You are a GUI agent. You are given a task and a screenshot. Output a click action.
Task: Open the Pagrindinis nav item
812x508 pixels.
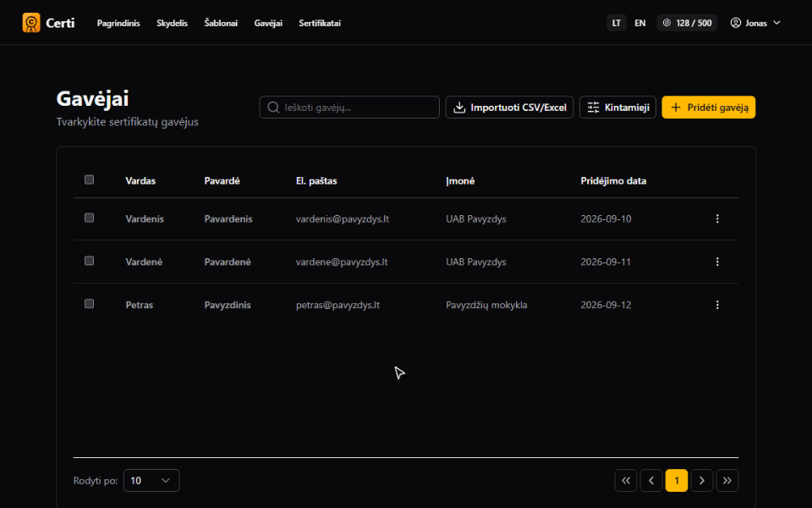click(118, 23)
